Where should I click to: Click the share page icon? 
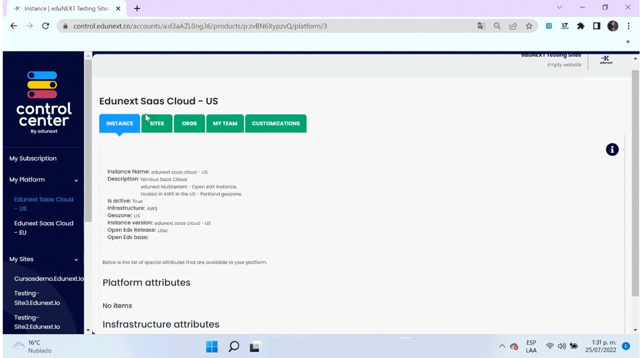point(513,26)
